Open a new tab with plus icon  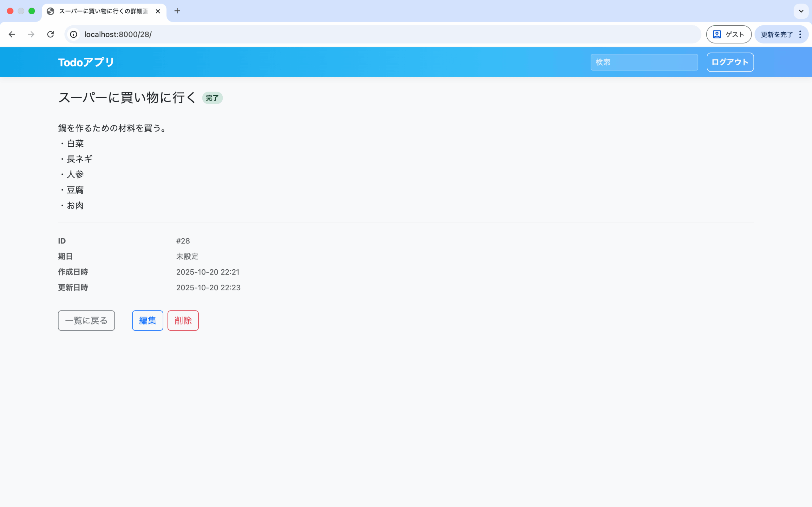click(x=177, y=11)
